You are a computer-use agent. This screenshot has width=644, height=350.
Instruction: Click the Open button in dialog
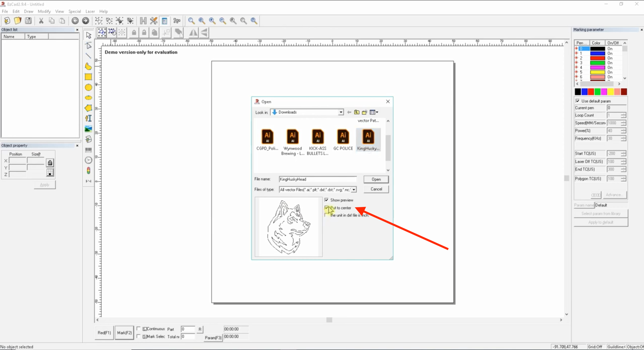click(x=376, y=179)
